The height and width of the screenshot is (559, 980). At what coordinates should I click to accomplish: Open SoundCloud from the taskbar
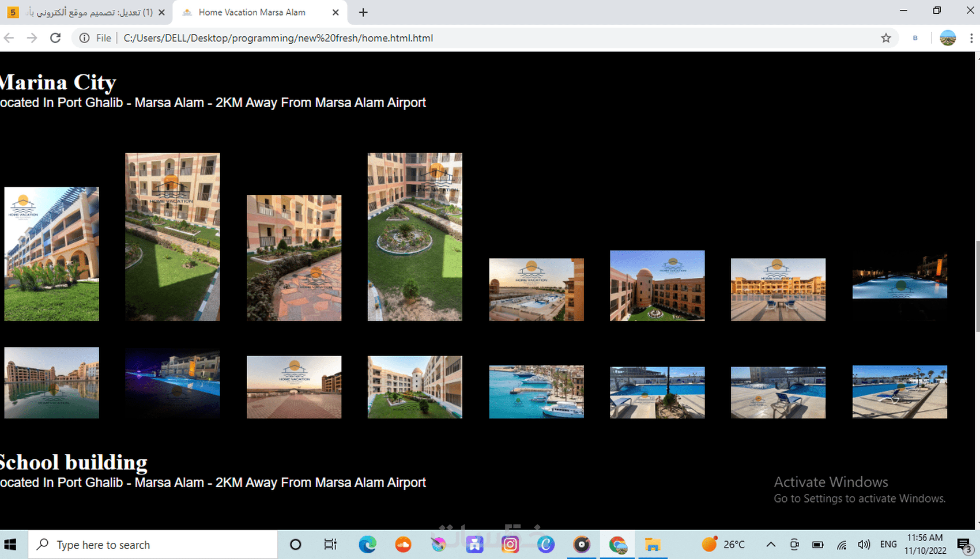point(403,544)
